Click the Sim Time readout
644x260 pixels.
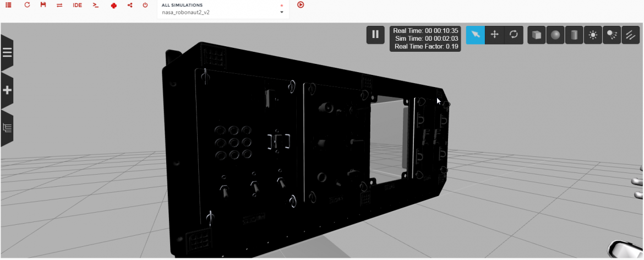[x=427, y=38]
